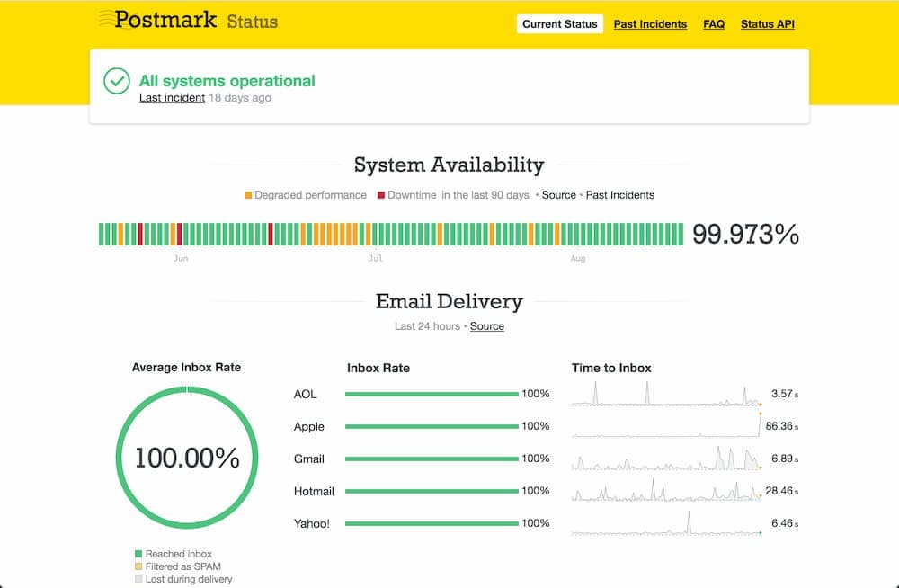Click the Yahoo! time-to-inbox sparkline
Screen dimensions: 899x588
click(x=667, y=523)
